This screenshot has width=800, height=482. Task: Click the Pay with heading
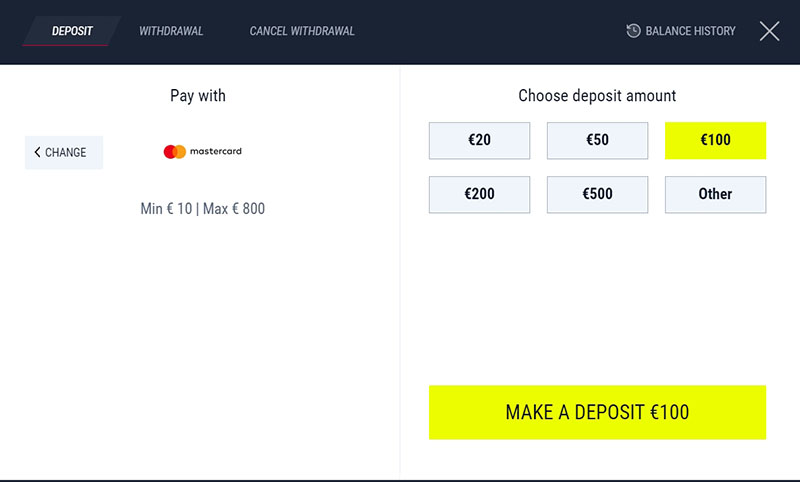(198, 96)
